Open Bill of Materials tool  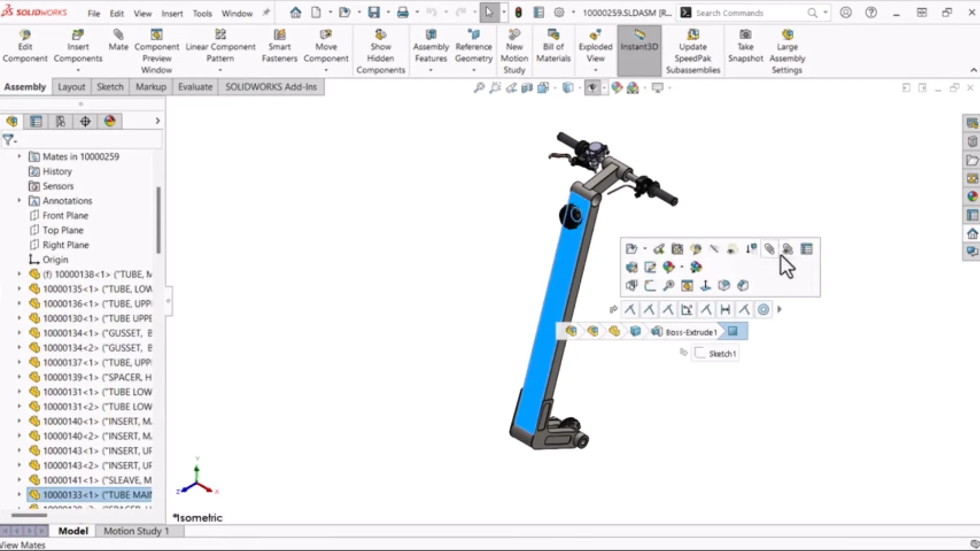[553, 46]
